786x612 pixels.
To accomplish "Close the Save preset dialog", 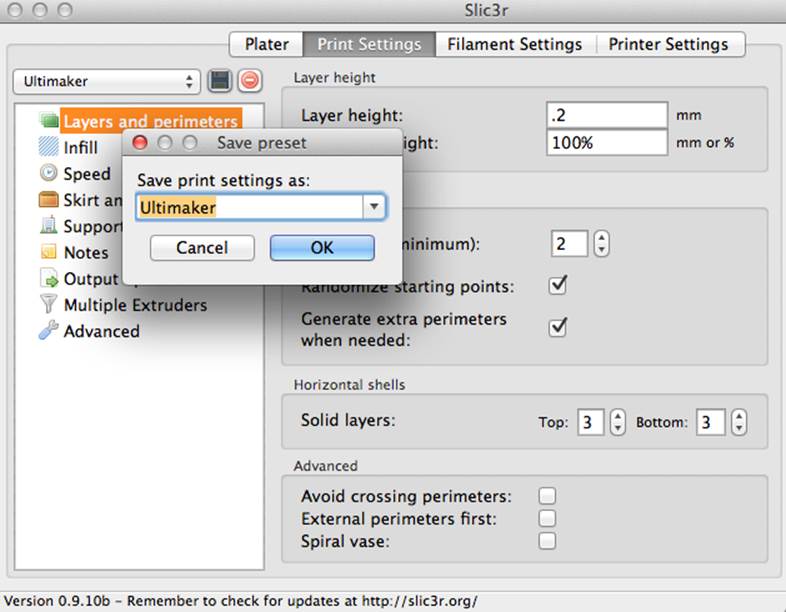I will (x=140, y=143).
